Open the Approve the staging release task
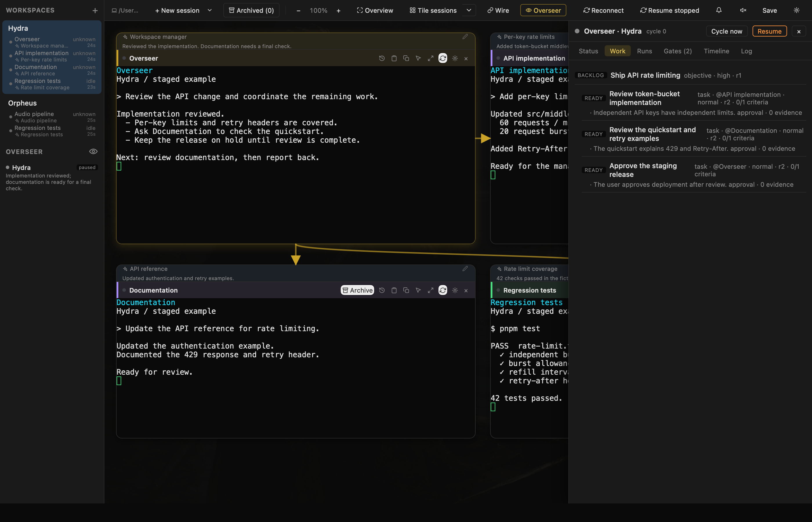This screenshot has height=522, width=812. point(693,175)
